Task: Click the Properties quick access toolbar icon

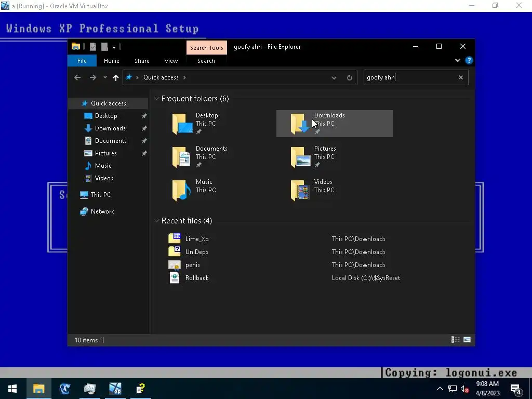Action: click(93, 47)
